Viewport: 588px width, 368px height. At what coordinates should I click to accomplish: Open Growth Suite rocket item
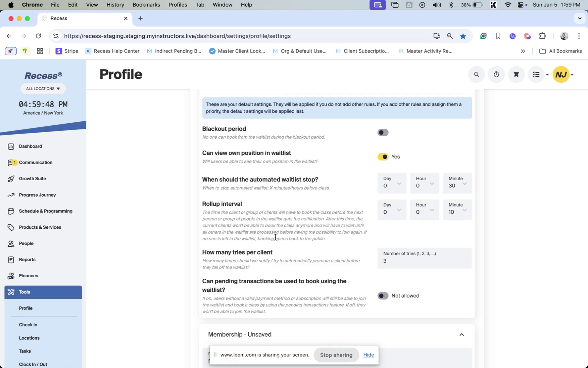(x=32, y=179)
